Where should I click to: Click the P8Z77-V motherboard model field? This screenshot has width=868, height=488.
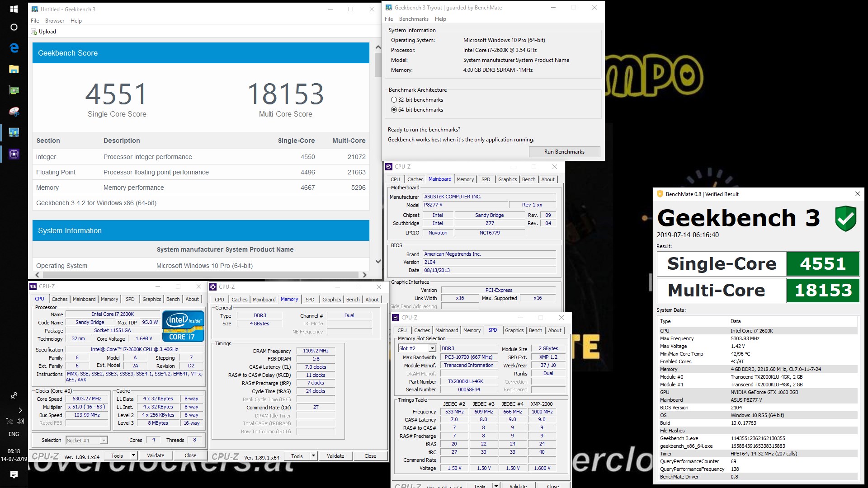tap(464, 205)
